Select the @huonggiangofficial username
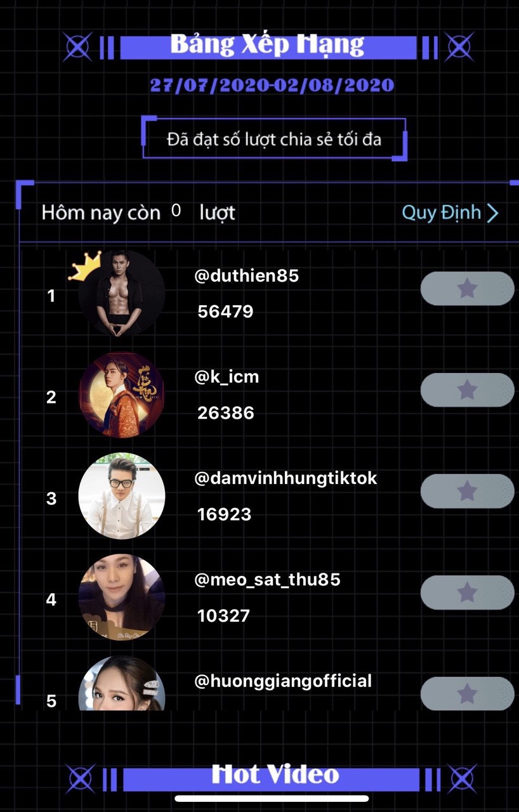Screen dimensions: 519x812 click(x=283, y=682)
